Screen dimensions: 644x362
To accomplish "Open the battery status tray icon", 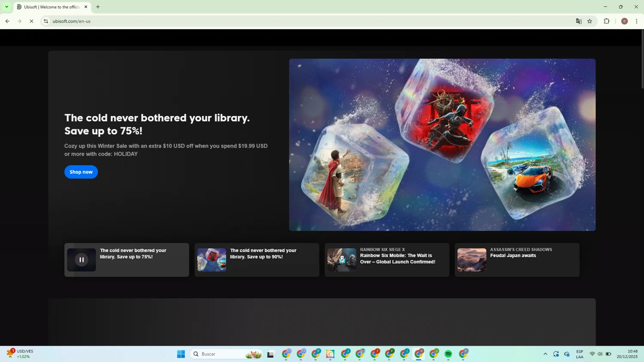I will coord(608,354).
